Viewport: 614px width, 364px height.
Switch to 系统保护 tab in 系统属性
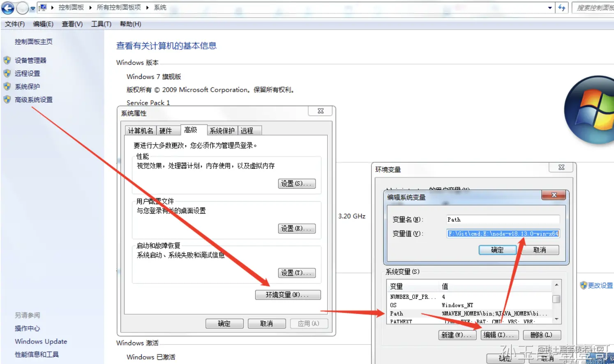click(x=222, y=131)
